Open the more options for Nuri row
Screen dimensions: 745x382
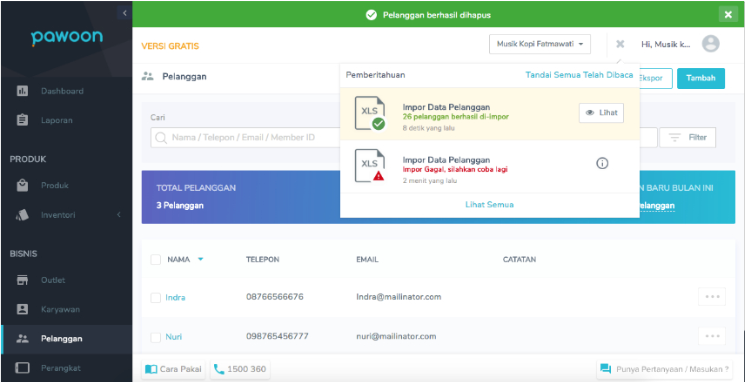pos(712,336)
